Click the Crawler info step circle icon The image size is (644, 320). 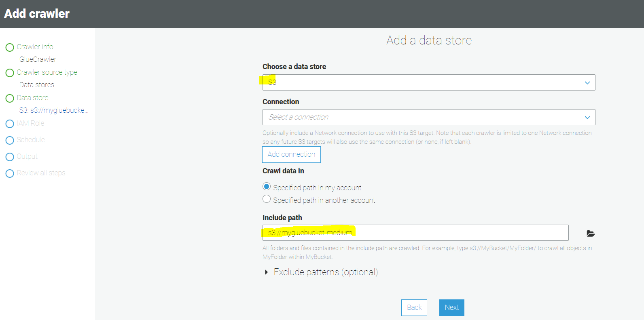click(x=10, y=48)
